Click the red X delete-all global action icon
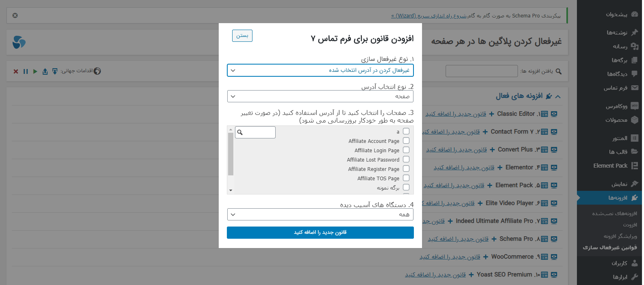The image size is (644, 285). [x=16, y=71]
